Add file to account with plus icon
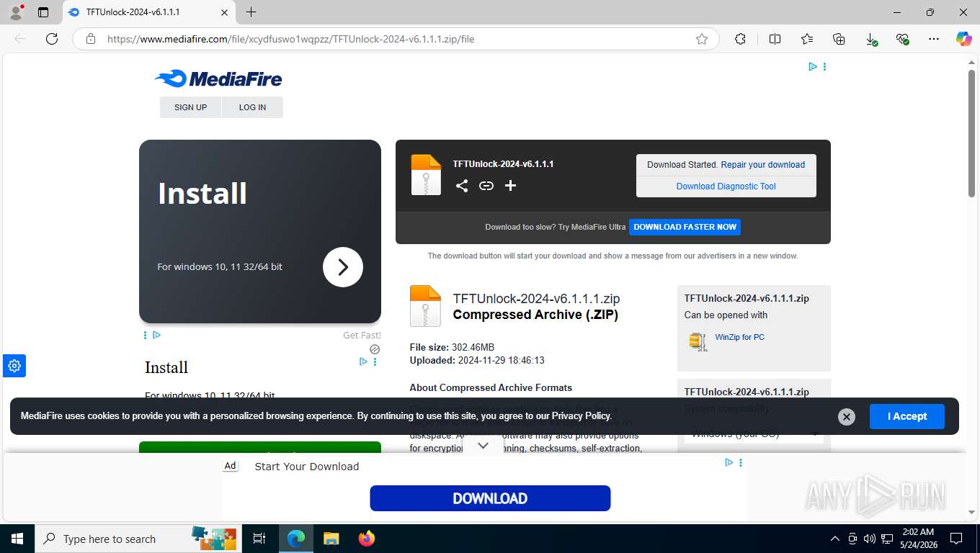 (x=510, y=186)
